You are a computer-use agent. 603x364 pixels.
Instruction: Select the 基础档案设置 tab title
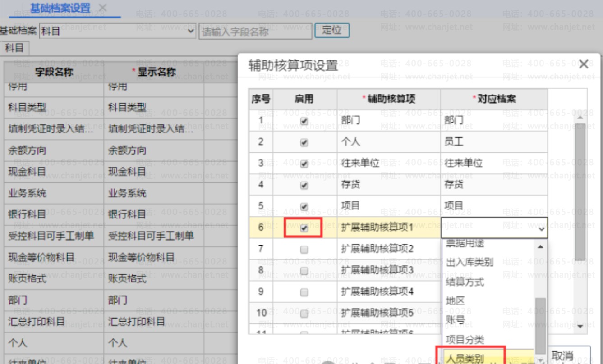60,8
